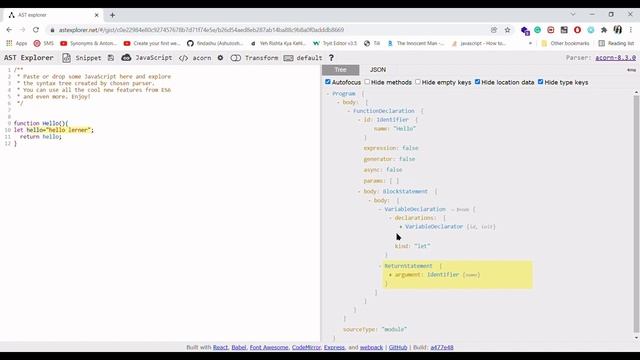
Task: Open the Express footer link
Action: [x=334, y=347]
